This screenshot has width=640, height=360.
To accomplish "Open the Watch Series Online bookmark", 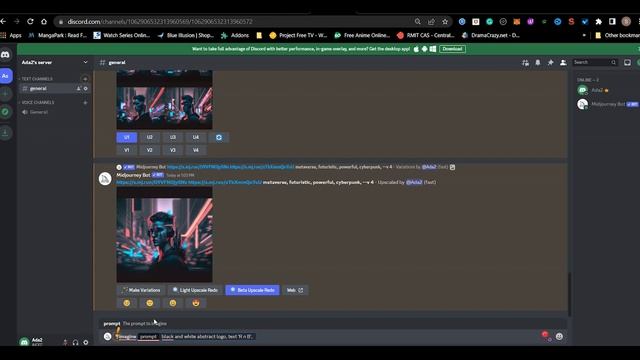I will click(122, 36).
